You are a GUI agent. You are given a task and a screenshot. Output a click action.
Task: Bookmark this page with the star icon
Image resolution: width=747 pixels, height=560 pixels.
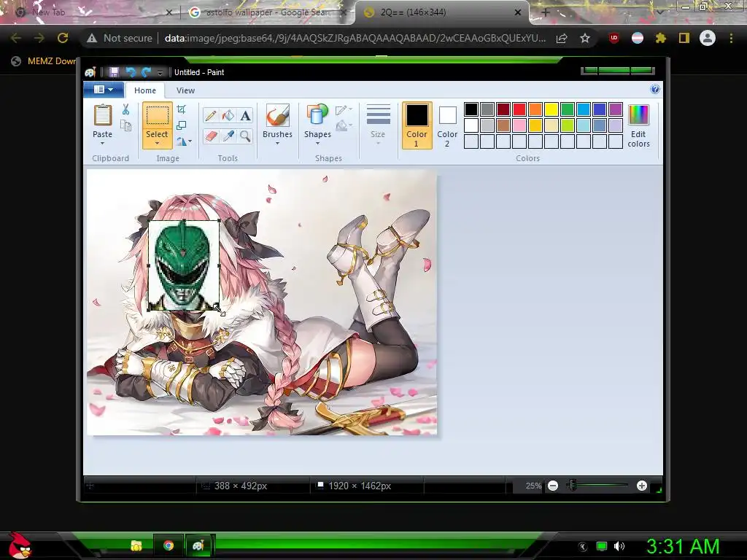(585, 38)
